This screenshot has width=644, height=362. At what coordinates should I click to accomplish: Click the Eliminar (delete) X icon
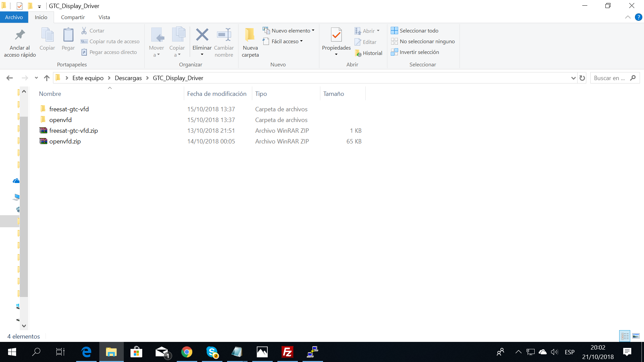point(202,35)
